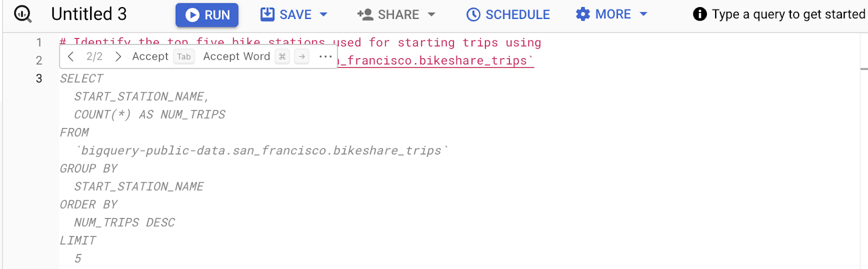Expand the MORE dropdown arrow
Image resolution: width=868 pixels, height=269 pixels.
pos(644,14)
